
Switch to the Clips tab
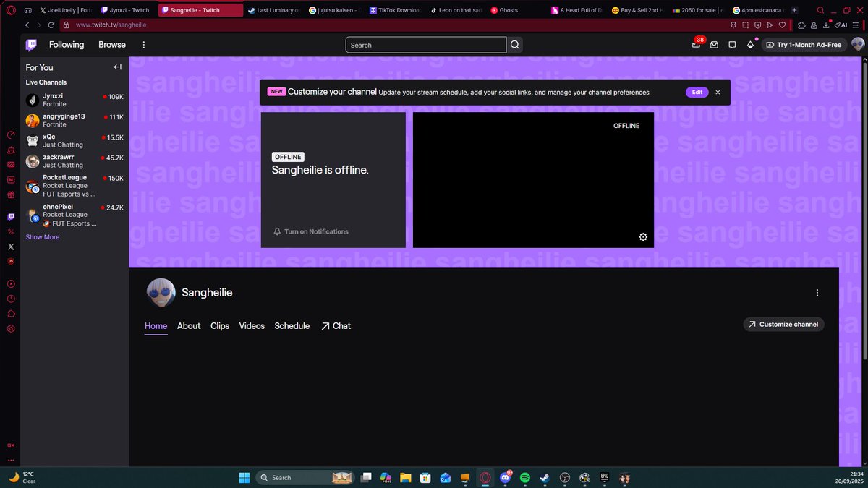click(220, 326)
